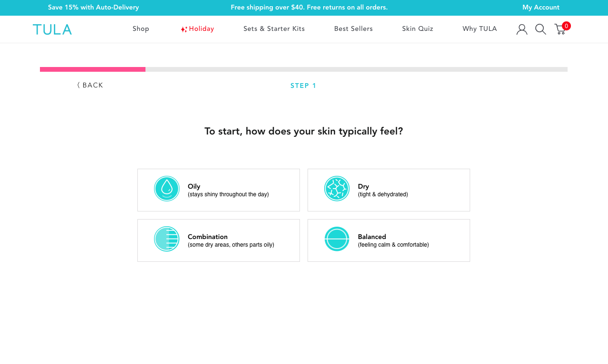Image resolution: width=608 pixels, height=364 pixels.
Task: Click the TULA logo
Action: 52,29
